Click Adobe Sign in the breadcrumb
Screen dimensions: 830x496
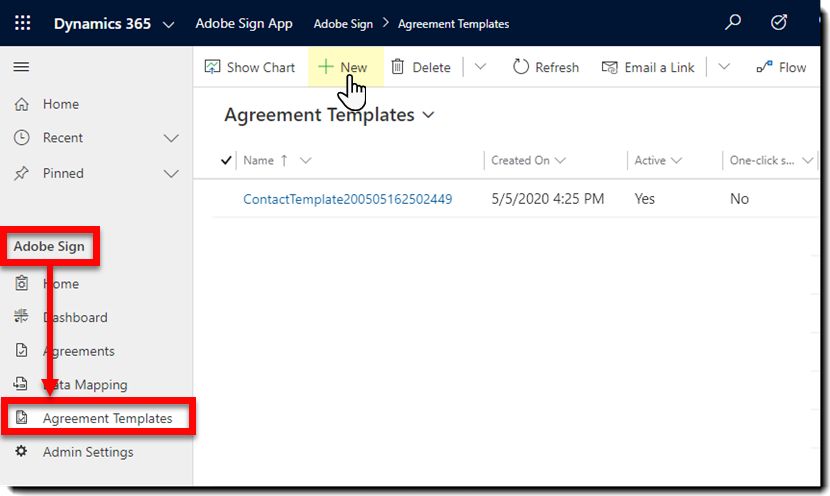point(343,24)
